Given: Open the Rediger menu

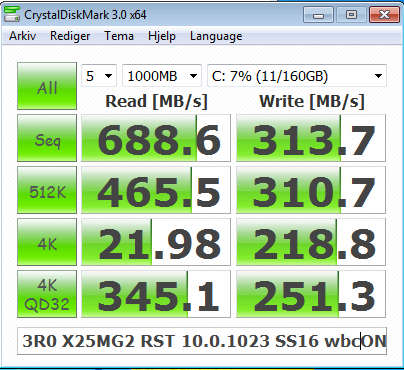Looking at the screenshot, I should (70, 36).
